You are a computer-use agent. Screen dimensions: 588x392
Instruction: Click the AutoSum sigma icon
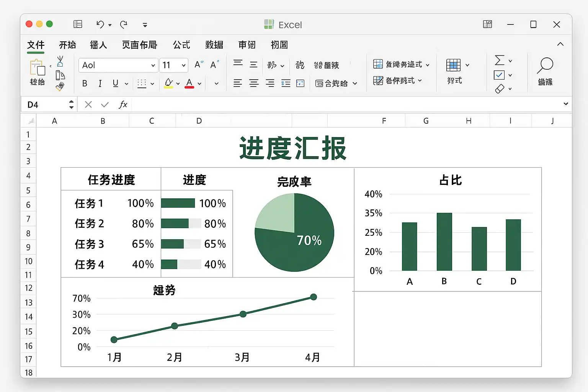(x=499, y=60)
